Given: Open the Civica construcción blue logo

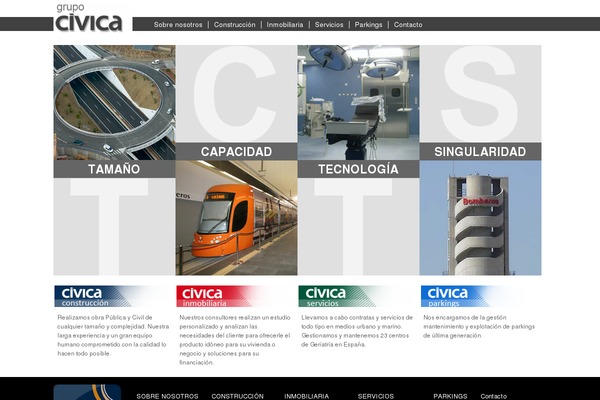Looking at the screenshot, I should click(x=111, y=296).
